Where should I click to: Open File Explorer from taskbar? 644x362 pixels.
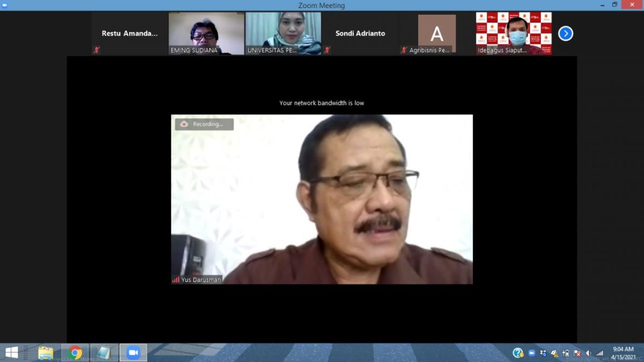pos(46,352)
